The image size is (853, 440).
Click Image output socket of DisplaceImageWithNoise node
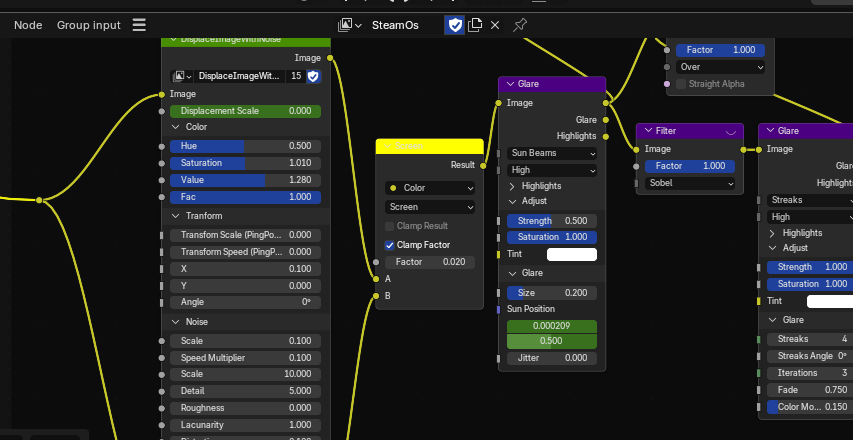tap(330, 58)
